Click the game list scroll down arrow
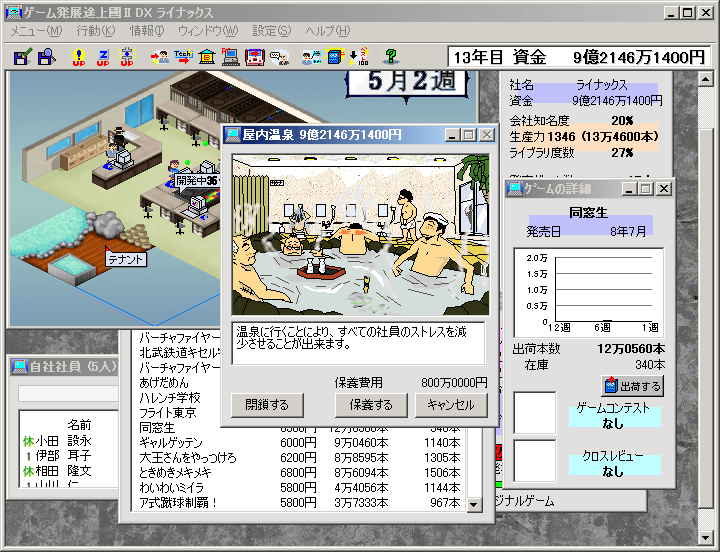This screenshot has width=720, height=552. tap(474, 505)
